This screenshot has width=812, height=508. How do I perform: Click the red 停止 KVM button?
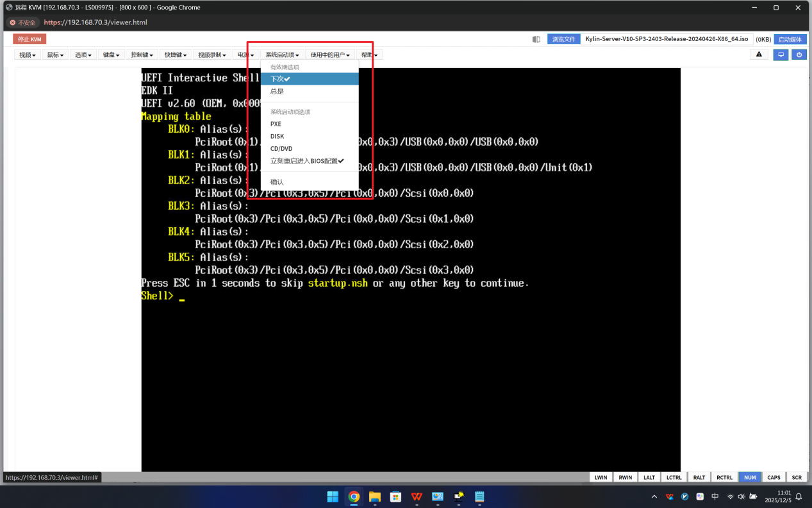(29, 39)
